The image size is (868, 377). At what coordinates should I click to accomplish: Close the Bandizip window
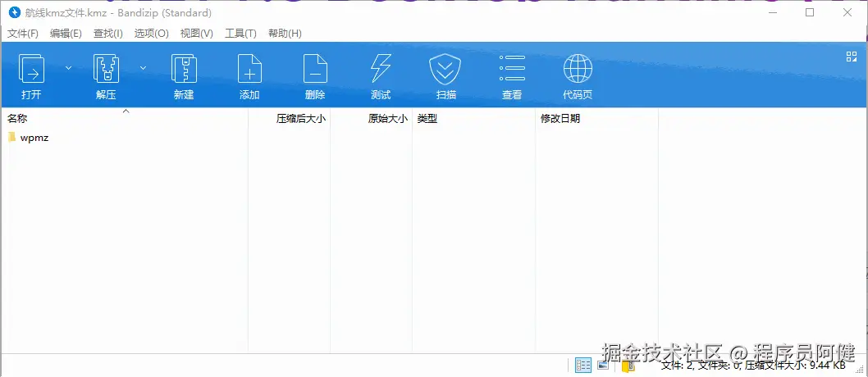[x=847, y=13]
